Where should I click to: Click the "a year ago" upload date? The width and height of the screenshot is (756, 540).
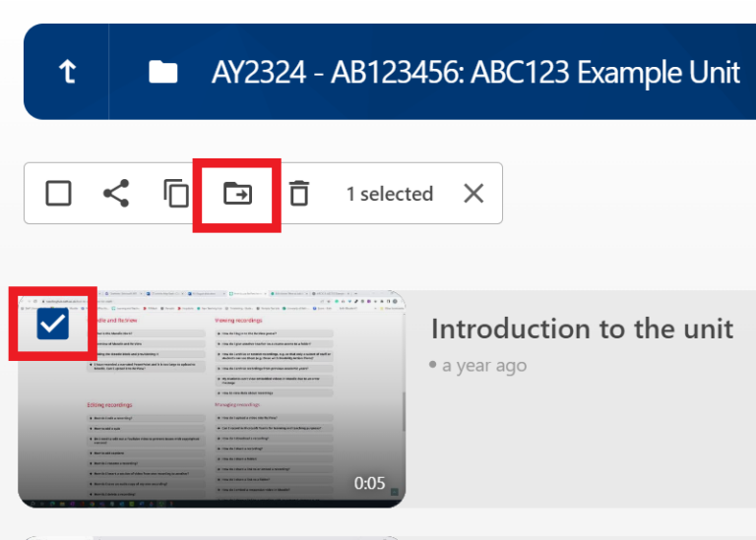pos(483,366)
